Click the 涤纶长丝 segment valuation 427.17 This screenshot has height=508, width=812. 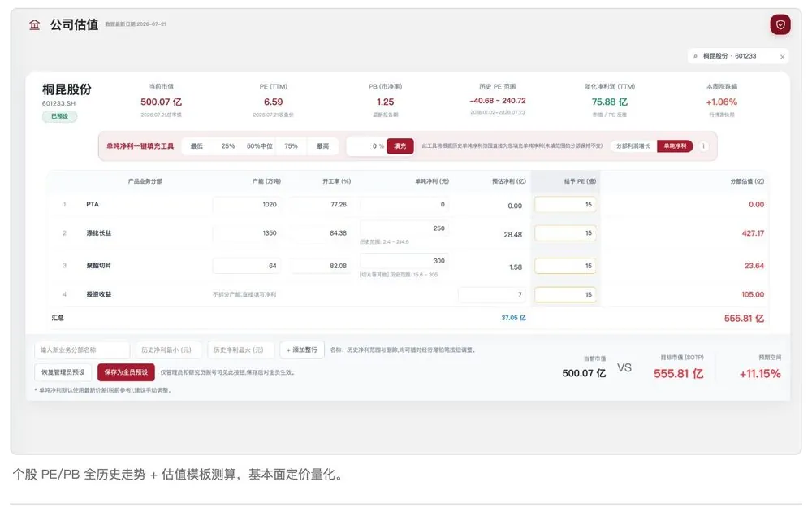coord(753,233)
